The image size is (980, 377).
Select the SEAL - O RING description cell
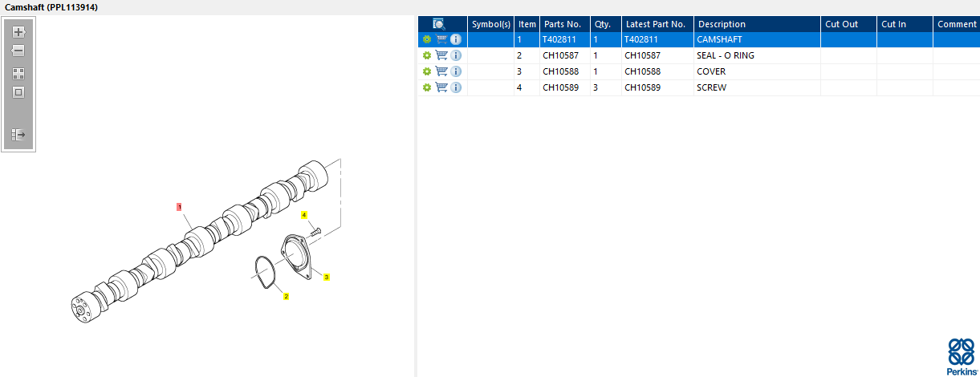[x=757, y=55]
